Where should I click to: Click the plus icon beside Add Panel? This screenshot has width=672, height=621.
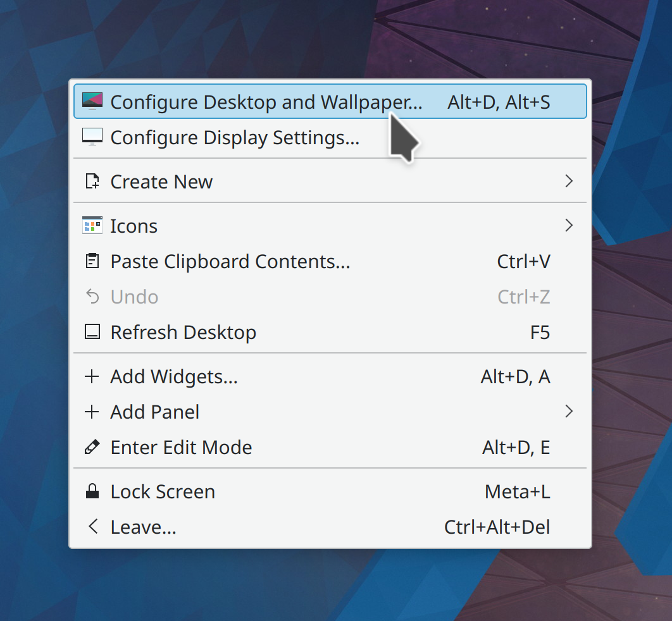coord(92,412)
